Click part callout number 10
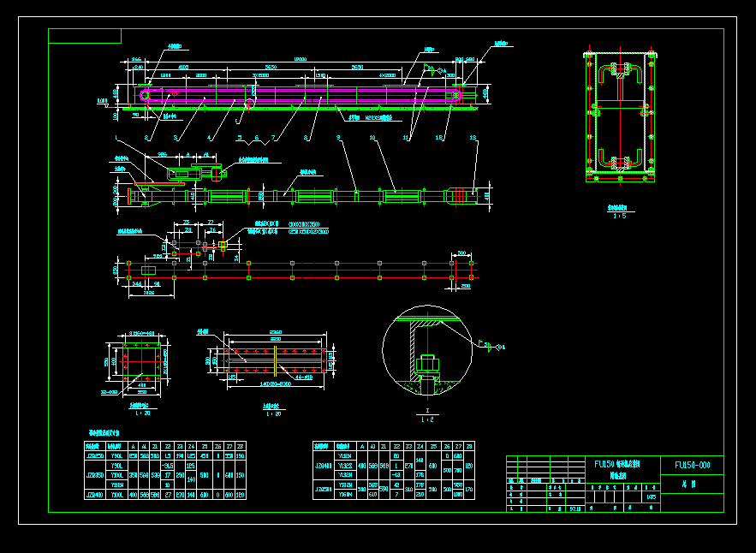Viewport: 756px width, 553px height. (x=372, y=138)
